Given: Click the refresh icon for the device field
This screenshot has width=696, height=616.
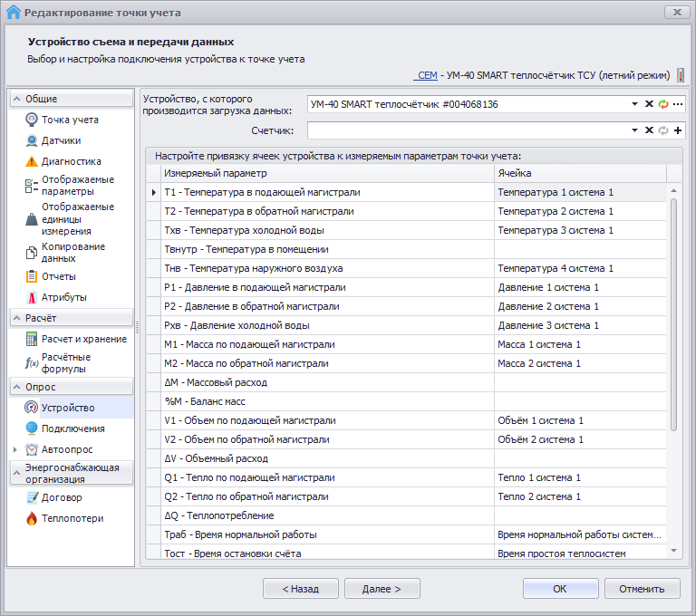Looking at the screenshot, I should pyautogui.click(x=662, y=104).
